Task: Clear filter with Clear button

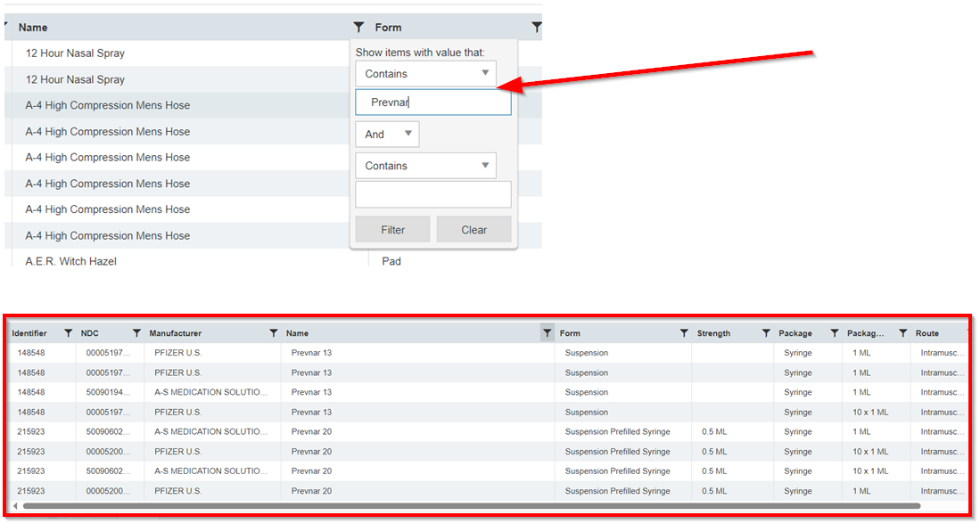Action: click(x=474, y=230)
